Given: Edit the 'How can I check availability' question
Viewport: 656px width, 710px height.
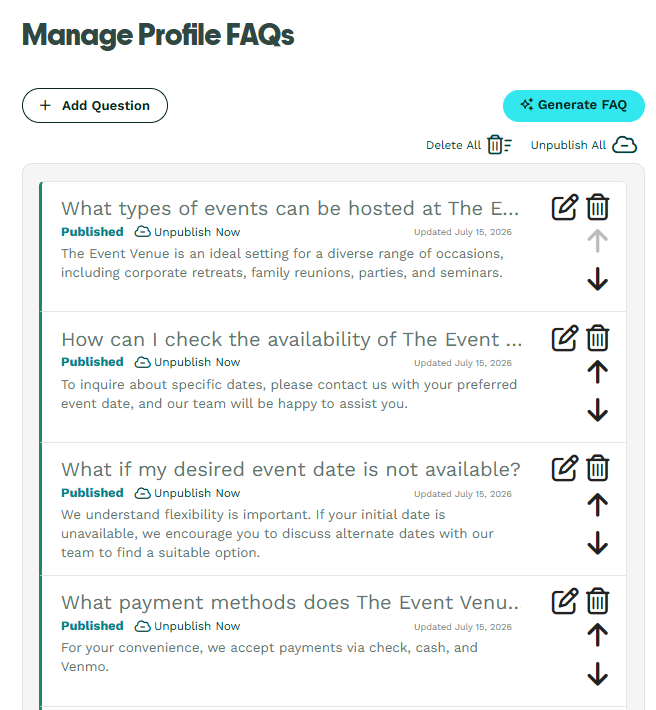Looking at the screenshot, I should point(565,338).
